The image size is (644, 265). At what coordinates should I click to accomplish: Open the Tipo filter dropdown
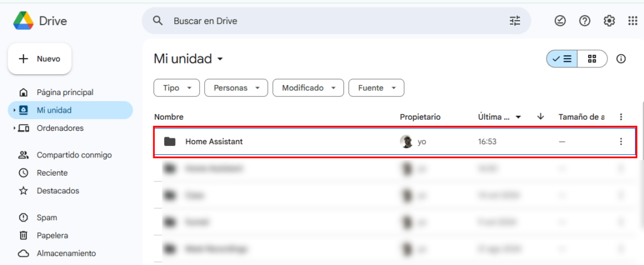[177, 88]
